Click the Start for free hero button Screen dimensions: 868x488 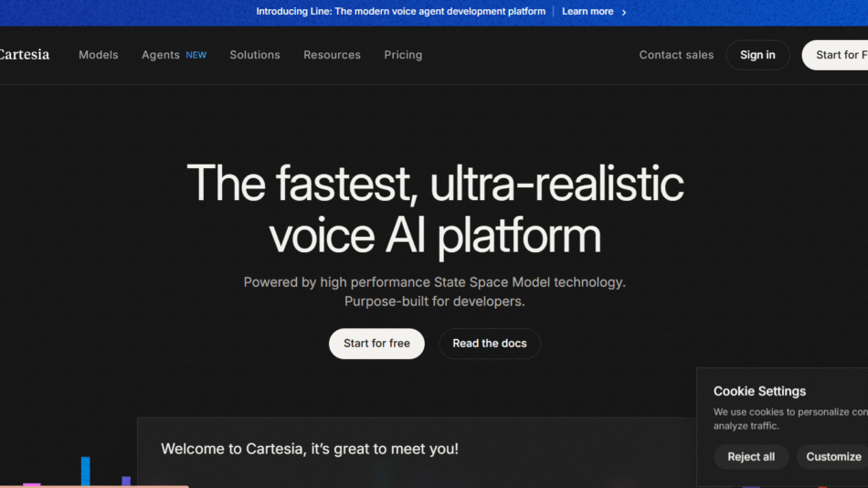pyautogui.click(x=376, y=344)
